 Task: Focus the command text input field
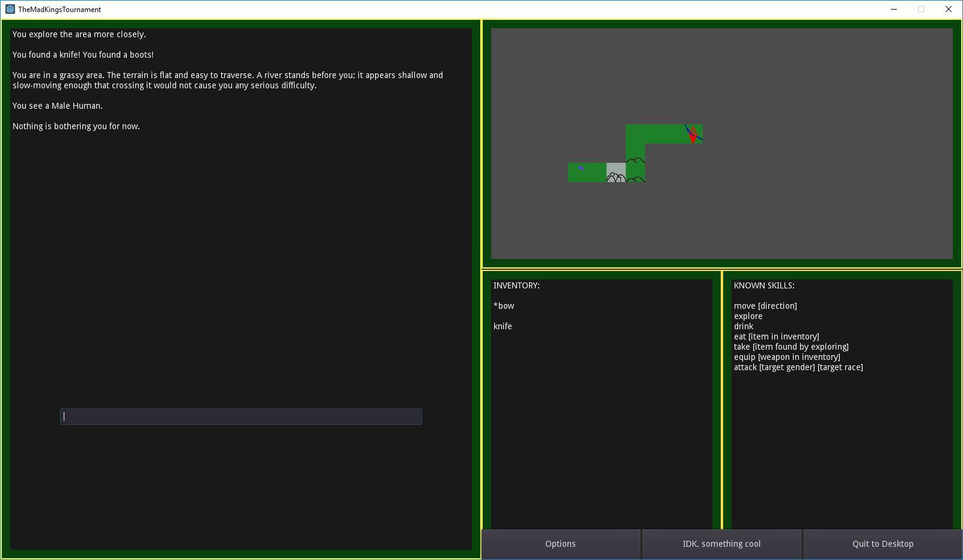(x=241, y=416)
